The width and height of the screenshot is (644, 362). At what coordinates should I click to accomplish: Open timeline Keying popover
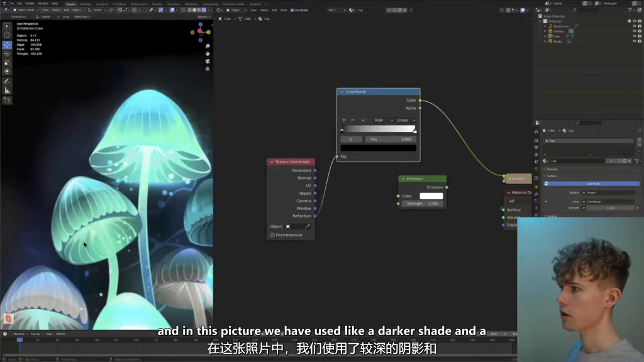point(36,334)
